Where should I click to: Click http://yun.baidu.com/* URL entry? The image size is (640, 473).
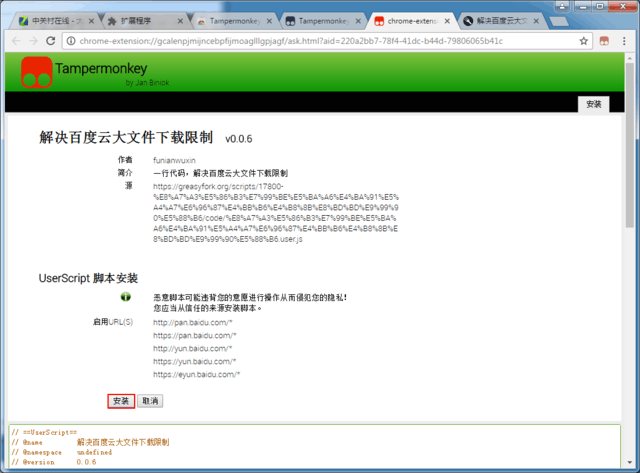coord(193,349)
